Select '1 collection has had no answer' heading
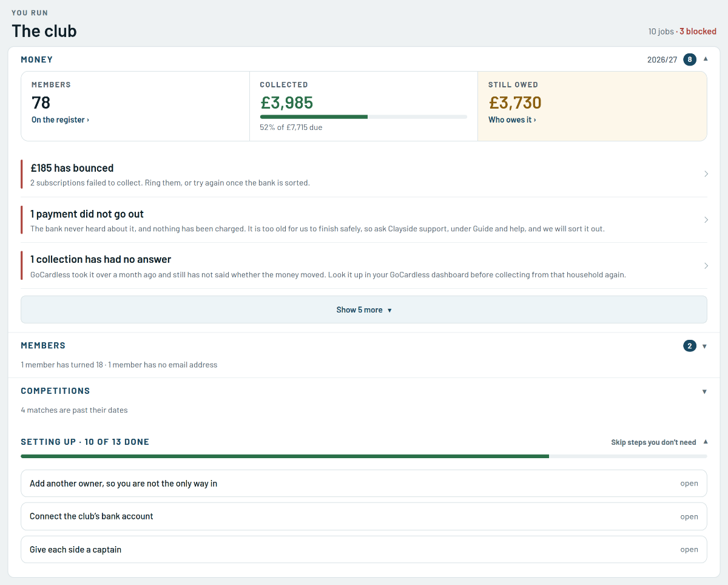This screenshot has width=728, height=585. pyautogui.click(x=101, y=259)
